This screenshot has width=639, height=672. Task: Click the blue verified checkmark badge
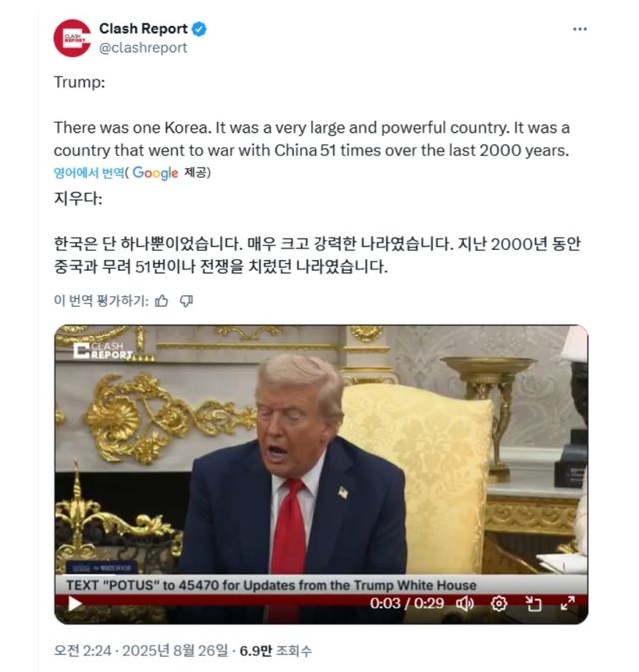click(199, 29)
